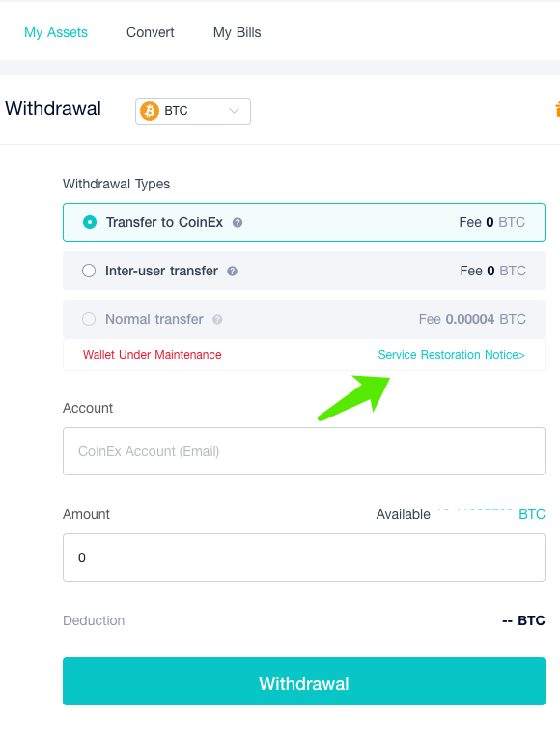560x747 pixels.
Task: Open help icon beside Normal transfer
Action: (x=217, y=320)
